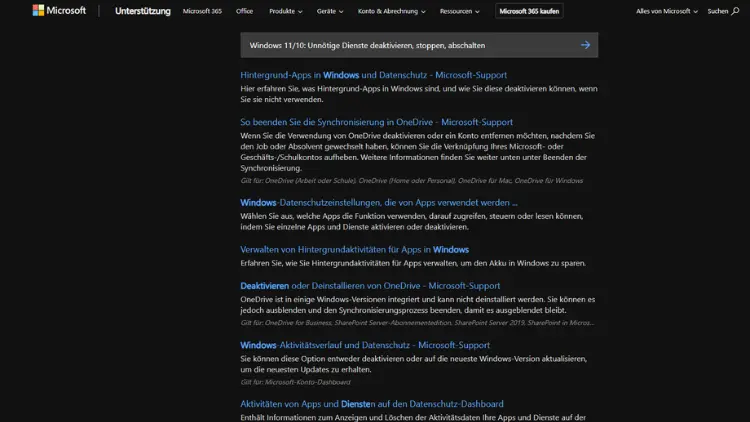Click the Suchen text label
This screenshot has height=422, width=750.
[x=717, y=11]
